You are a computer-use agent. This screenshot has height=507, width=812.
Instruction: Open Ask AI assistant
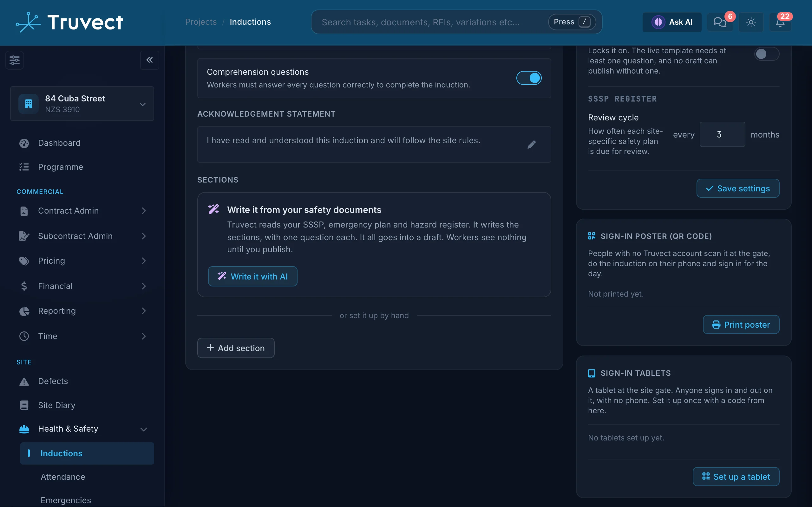click(x=672, y=22)
